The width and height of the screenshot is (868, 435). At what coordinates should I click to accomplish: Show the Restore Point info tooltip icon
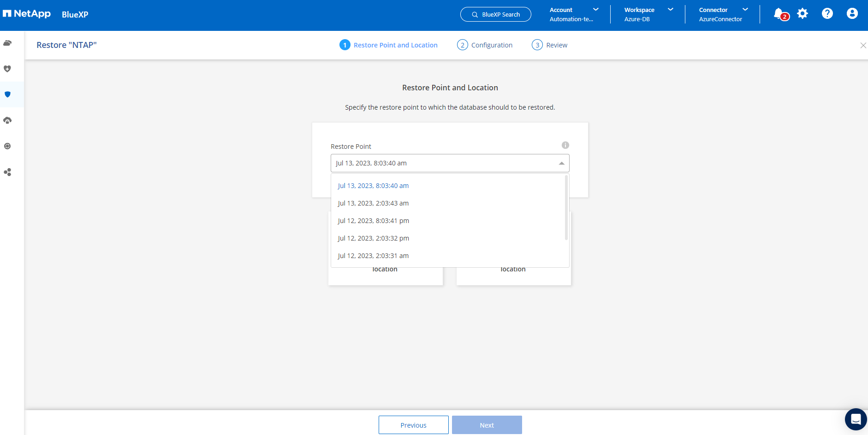(x=565, y=145)
